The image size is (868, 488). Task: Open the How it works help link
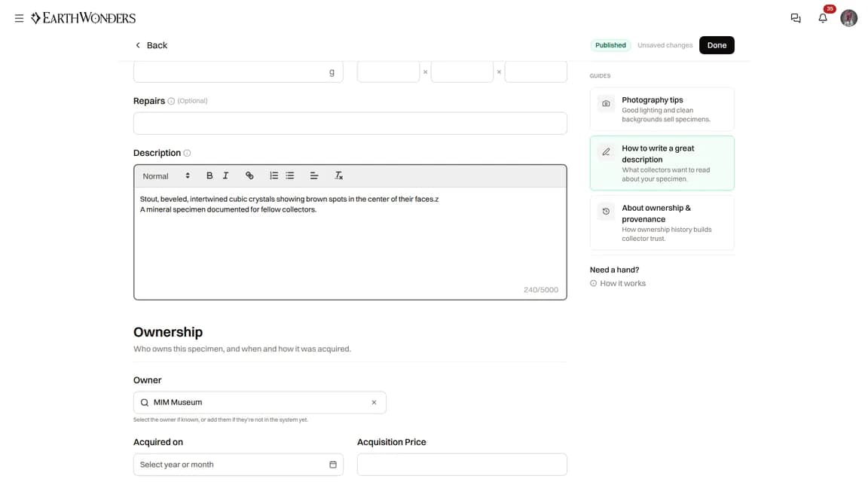[x=618, y=283]
